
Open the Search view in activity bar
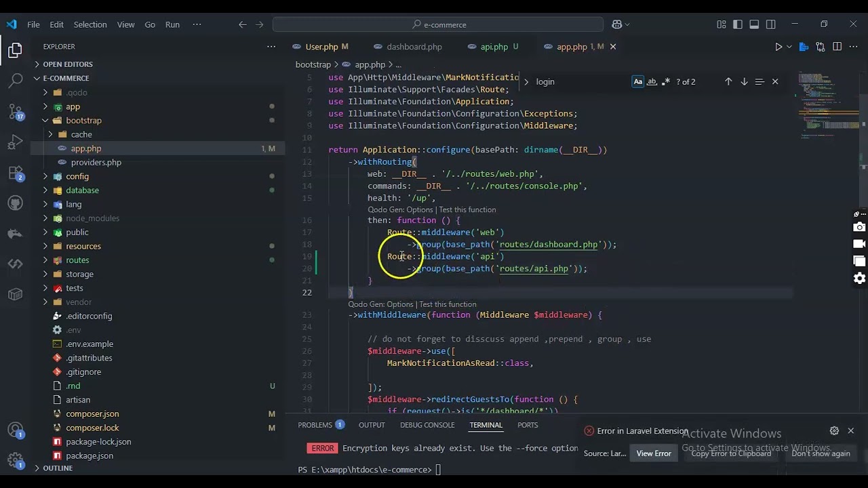(x=15, y=81)
